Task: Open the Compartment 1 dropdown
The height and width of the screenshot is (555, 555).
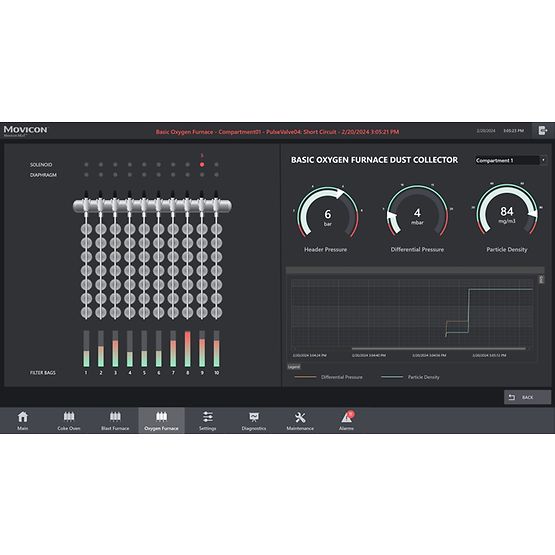Action: click(x=510, y=160)
